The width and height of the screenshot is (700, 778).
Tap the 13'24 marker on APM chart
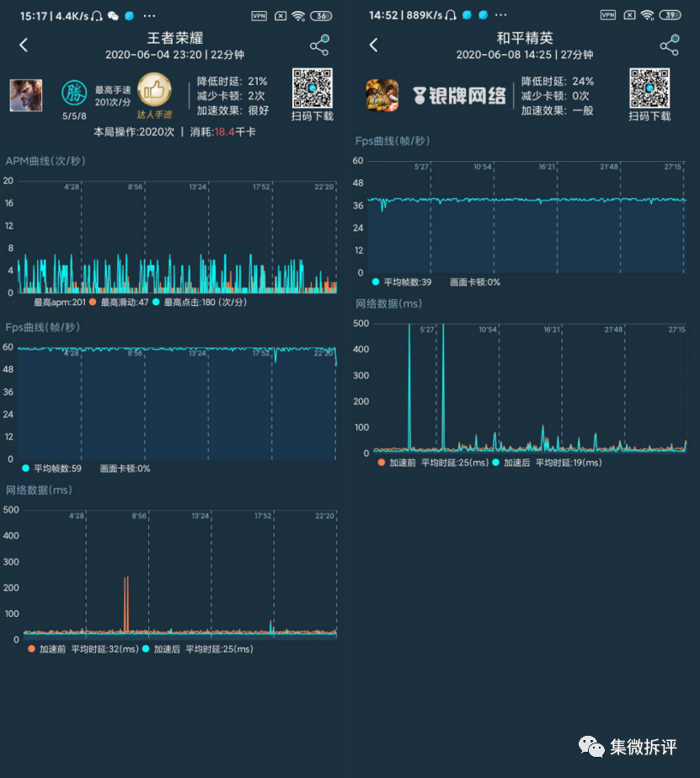click(x=198, y=187)
